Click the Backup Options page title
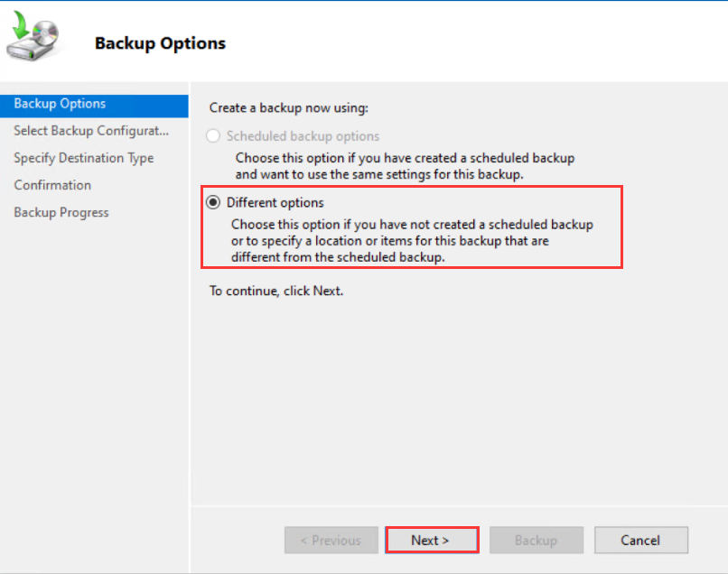Image resolution: width=728 pixels, height=574 pixels. point(160,42)
